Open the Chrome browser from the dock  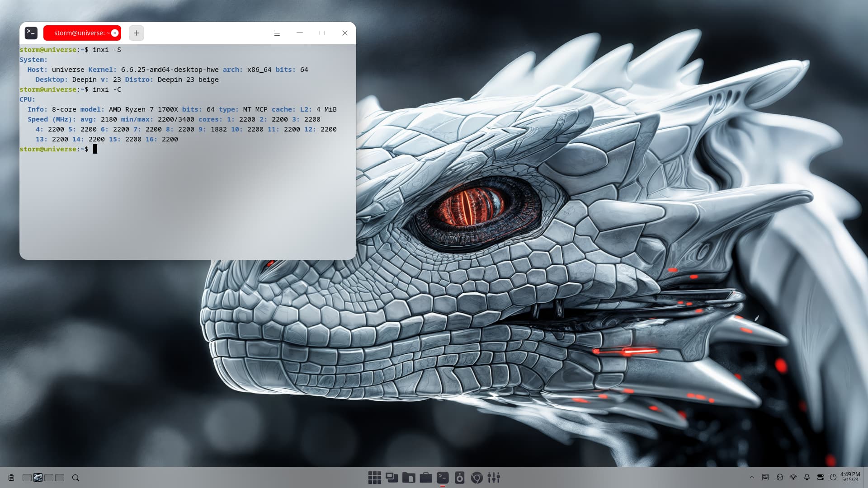pos(477,478)
